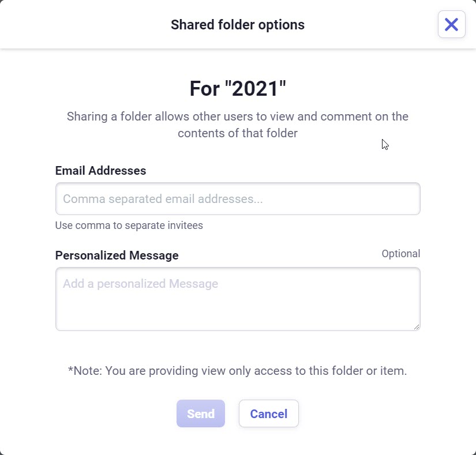Click the 'Optional' text label

click(x=400, y=253)
